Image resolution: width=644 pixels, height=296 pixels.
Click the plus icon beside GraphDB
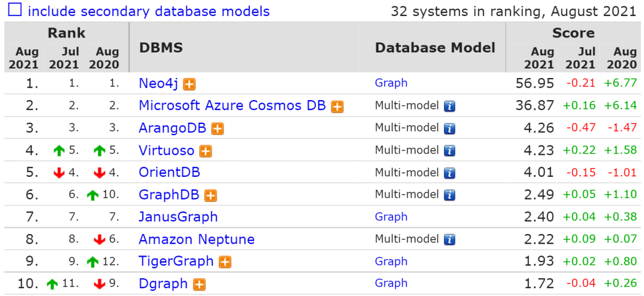[210, 195]
